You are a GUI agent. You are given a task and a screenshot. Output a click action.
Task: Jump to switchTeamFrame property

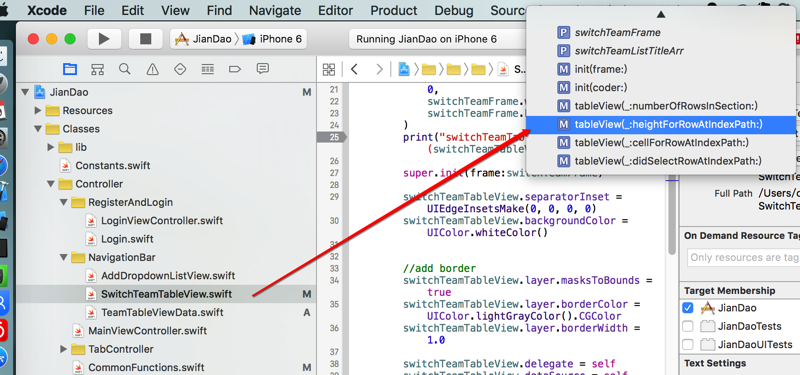661,33
